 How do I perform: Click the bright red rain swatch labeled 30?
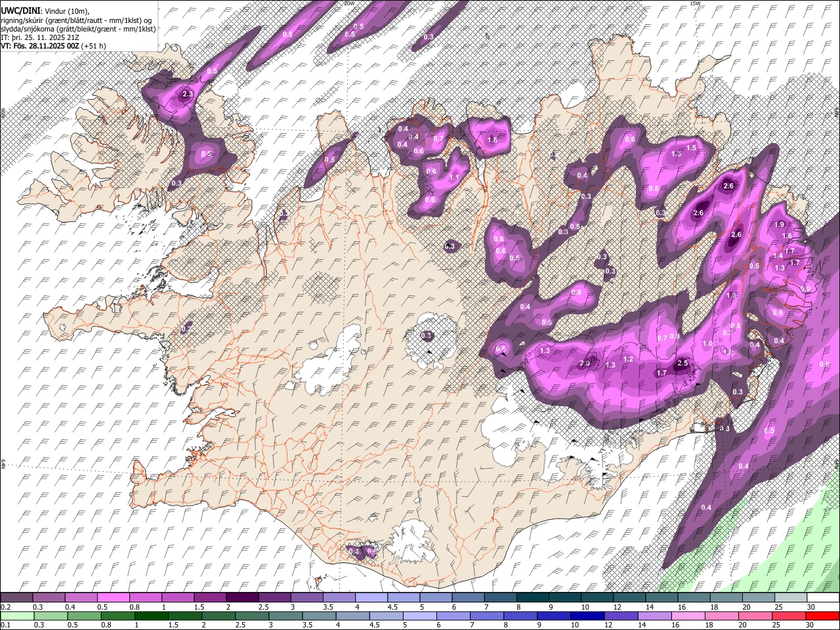pos(822,616)
